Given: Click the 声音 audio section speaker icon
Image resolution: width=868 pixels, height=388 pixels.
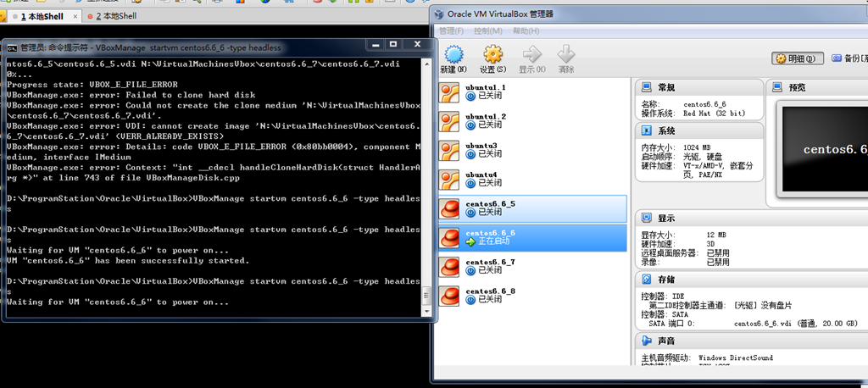Looking at the screenshot, I should click(x=646, y=341).
